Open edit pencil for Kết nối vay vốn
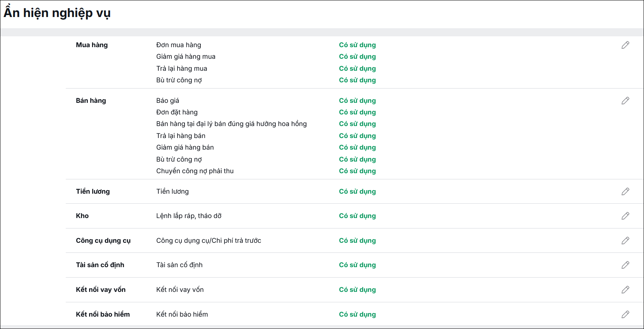Screen dimensions: 644x329 click(625, 290)
